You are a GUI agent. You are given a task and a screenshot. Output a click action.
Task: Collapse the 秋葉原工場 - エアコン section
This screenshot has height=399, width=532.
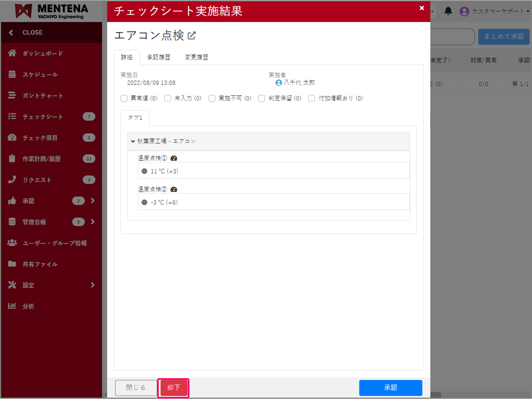pyautogui.click(x=133, y=141)
